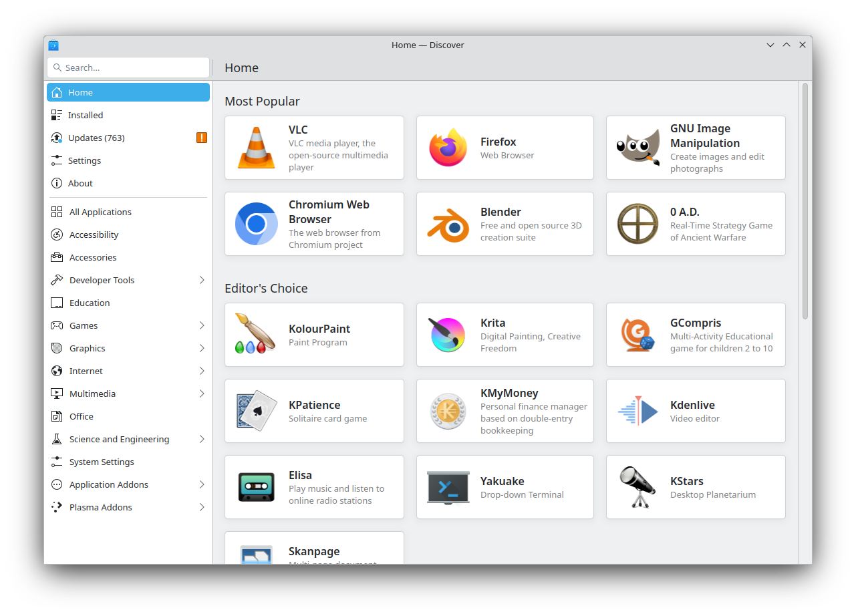Image resolution: width=856 pixels, height=616 pixels.
Task: Click the KMyMoney coin icon
Action: pos(448,411)
